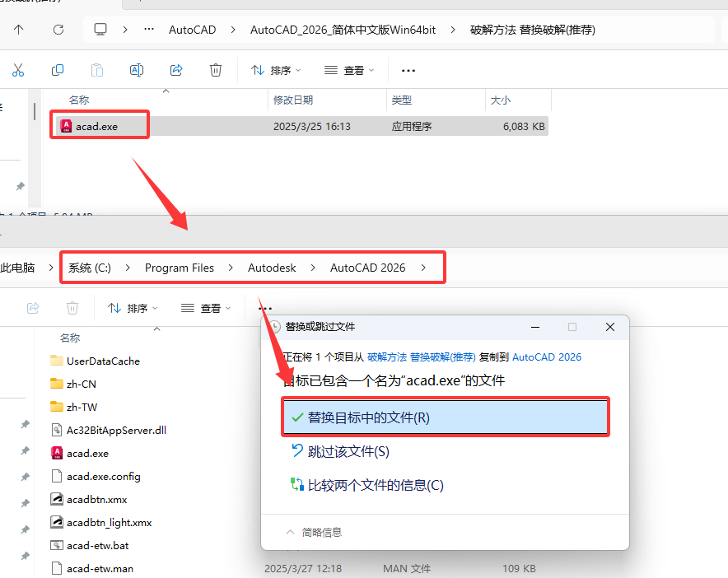Expand chevron after AutoCAD_2026_简体中文版Win64bit breadcrumb
Viewport: 728px width, 578px height.
tap(453, 30)
